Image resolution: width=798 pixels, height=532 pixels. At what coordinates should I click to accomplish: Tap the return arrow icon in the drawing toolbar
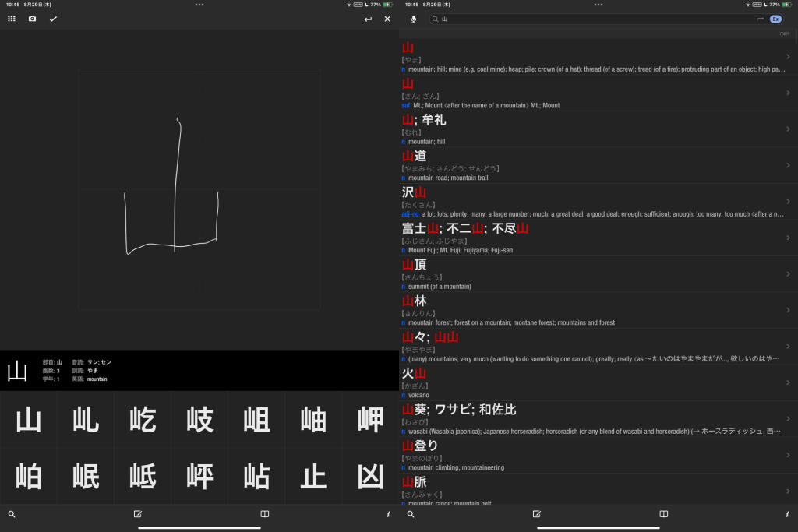click(x=367, y=19)
